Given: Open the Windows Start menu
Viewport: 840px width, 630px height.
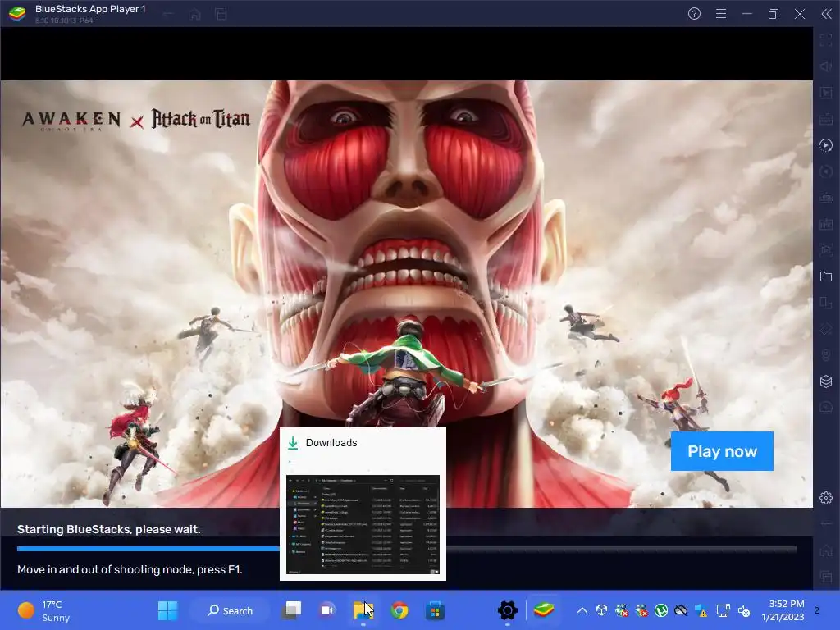Looking at the screenshot, I should pos(167,610).
